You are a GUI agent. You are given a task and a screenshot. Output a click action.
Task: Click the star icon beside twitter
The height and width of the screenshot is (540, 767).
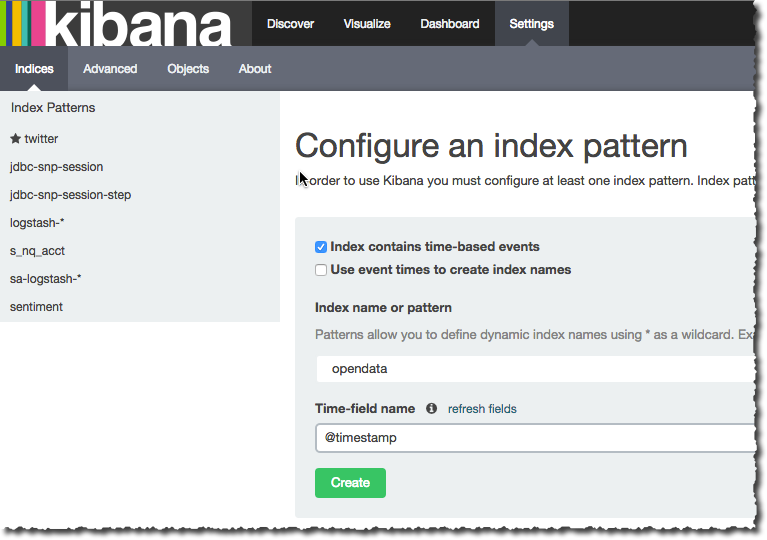15,139
